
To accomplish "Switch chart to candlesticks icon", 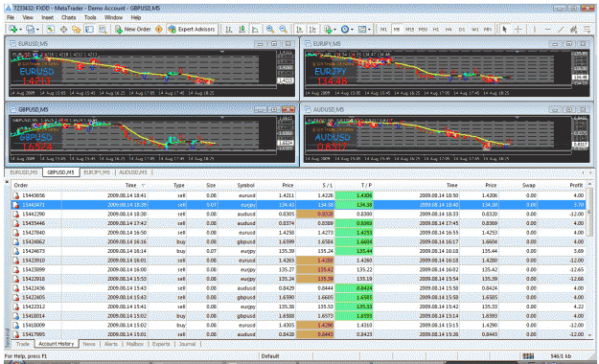I will [x=242, y=30].
